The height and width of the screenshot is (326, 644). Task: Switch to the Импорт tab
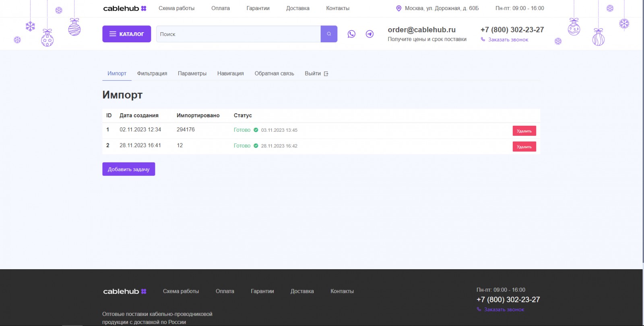[x=117, y=73]
